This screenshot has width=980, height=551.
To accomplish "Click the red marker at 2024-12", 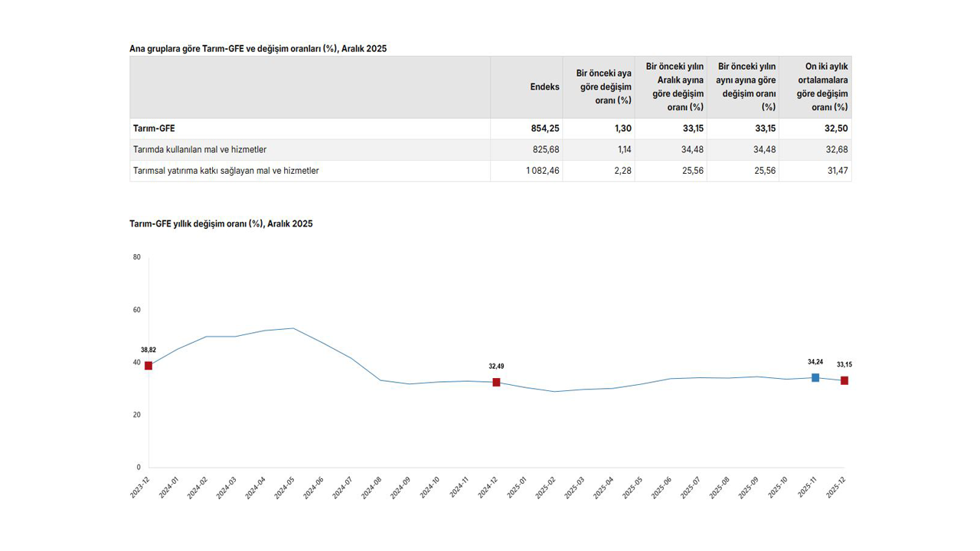I will (496, 382).
